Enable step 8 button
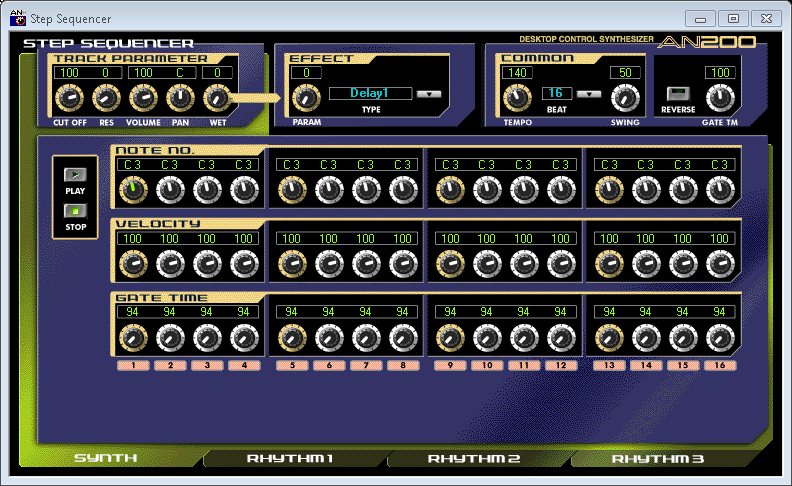The height and width of the screenshot is (486, 792). [401, 366]
